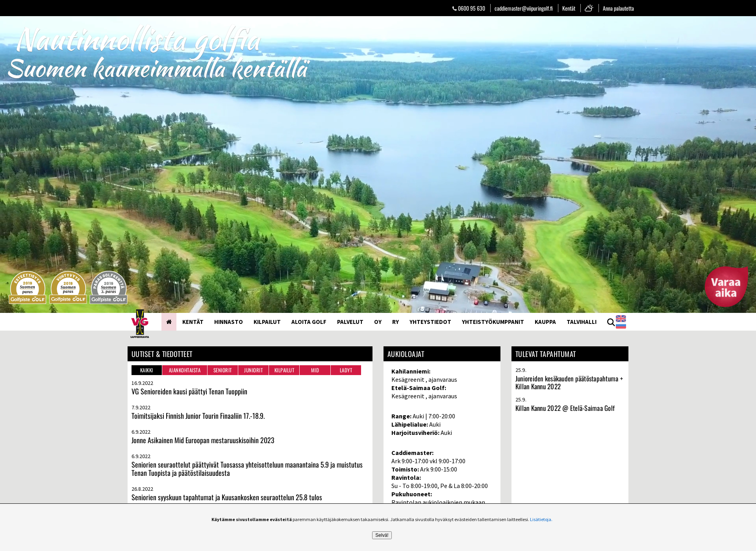Image resolution: width=756 pixels, height=551 pixels.
Task: Click TULEVAT TAPAHTUMAT heading
Action: pos(545,354)
